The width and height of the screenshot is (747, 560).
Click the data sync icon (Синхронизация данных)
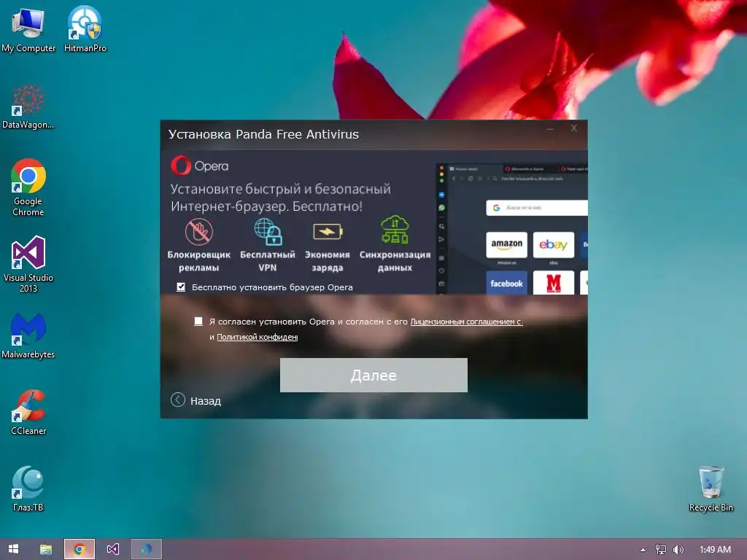click(395, 230)
